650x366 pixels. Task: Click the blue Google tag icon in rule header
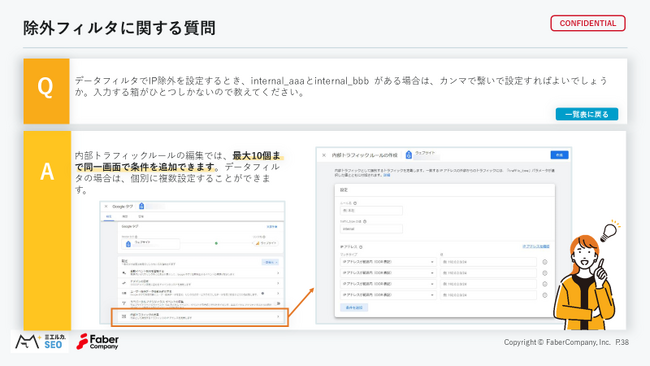(408, 155)
